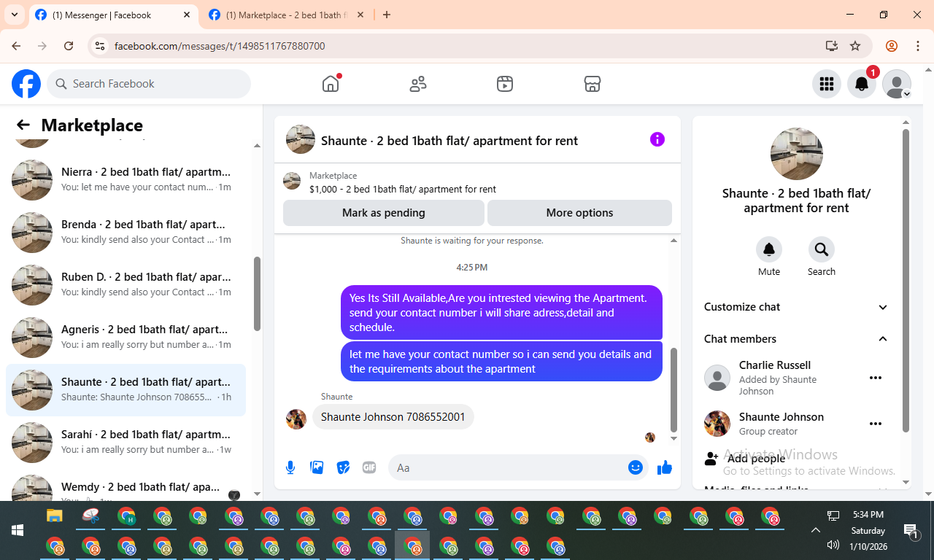Image resolution: width=934 pixels, height=560 pixels.
Task: Open Sarahí conversation in list
Action: pos(126,442)
